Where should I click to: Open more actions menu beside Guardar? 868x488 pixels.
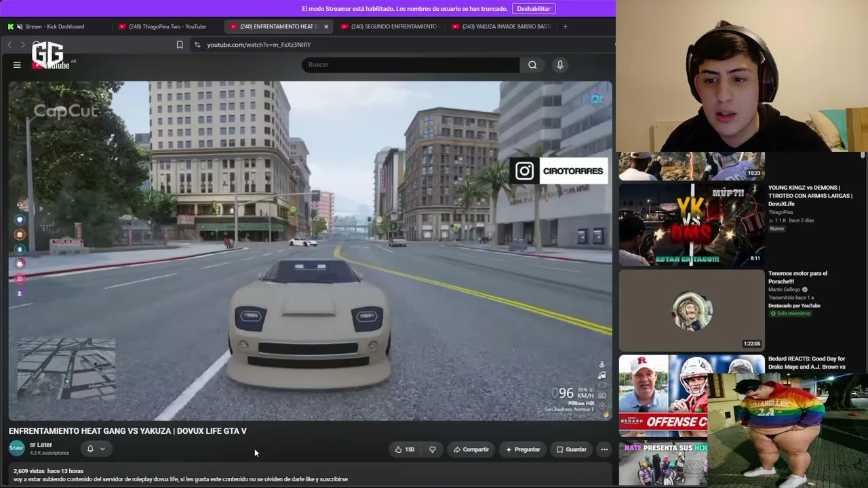(604, 449)
